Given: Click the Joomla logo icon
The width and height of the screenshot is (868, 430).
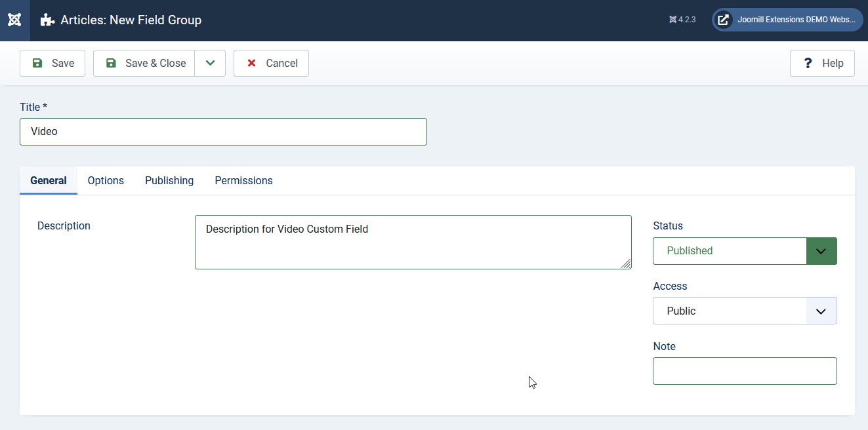Looking at the screenshot, I should coord(14,20).
